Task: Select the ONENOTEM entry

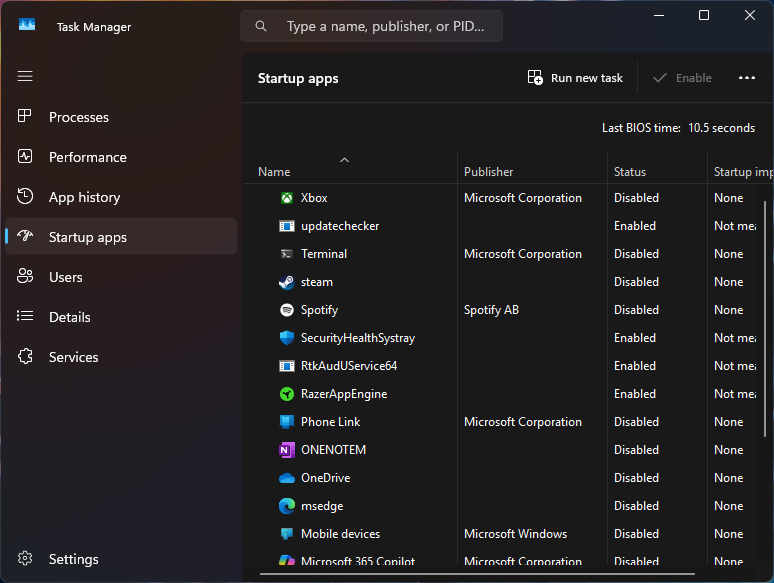Action: coord(333,450)
